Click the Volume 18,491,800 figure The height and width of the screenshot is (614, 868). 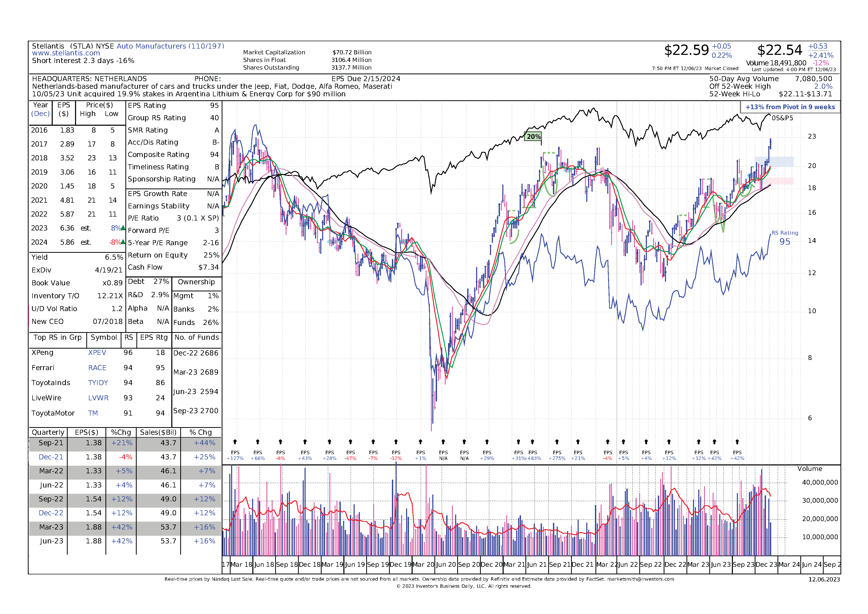776,63
